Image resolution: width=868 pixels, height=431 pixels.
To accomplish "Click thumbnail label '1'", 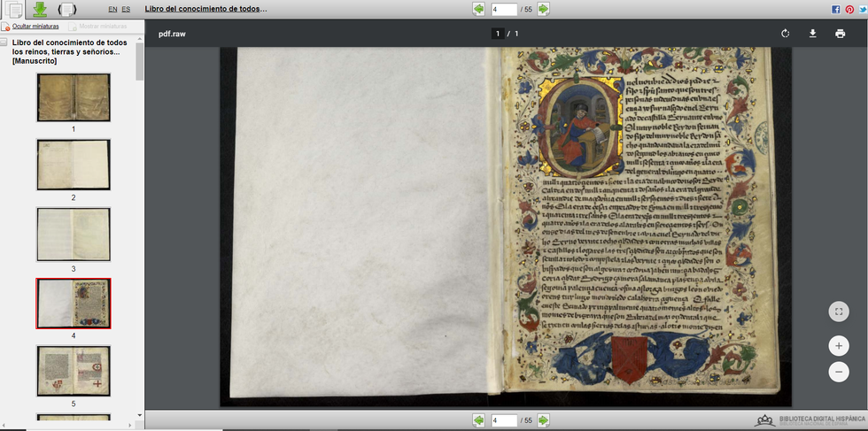I will (x=73, y=129).
